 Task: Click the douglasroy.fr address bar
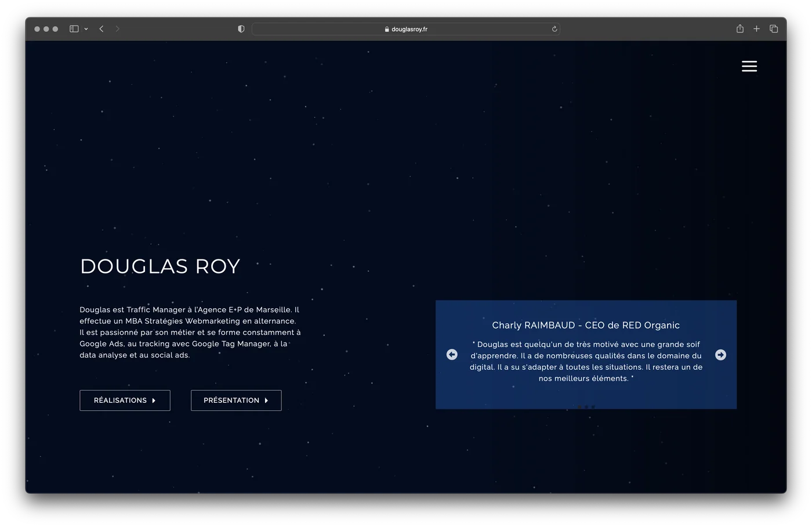click(x=406, y=29)
